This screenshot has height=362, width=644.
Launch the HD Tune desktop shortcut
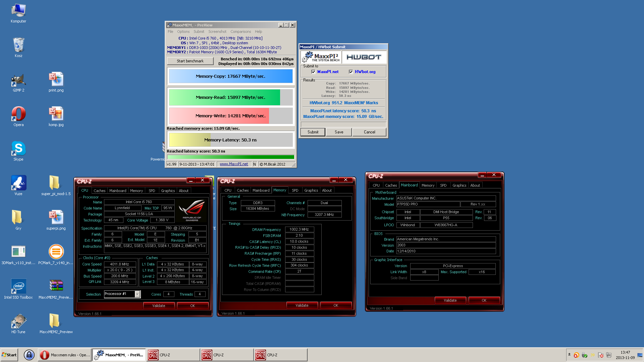coord(18,324)
